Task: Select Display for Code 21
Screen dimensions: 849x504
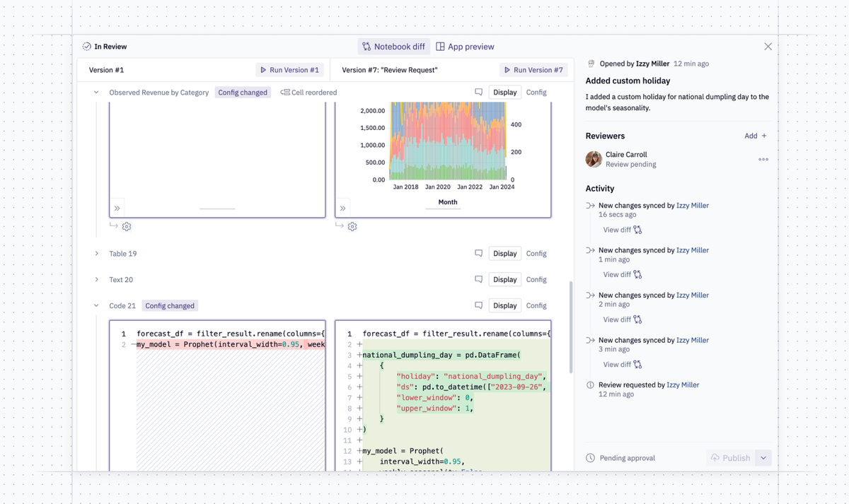Action: tap(505, 306)
